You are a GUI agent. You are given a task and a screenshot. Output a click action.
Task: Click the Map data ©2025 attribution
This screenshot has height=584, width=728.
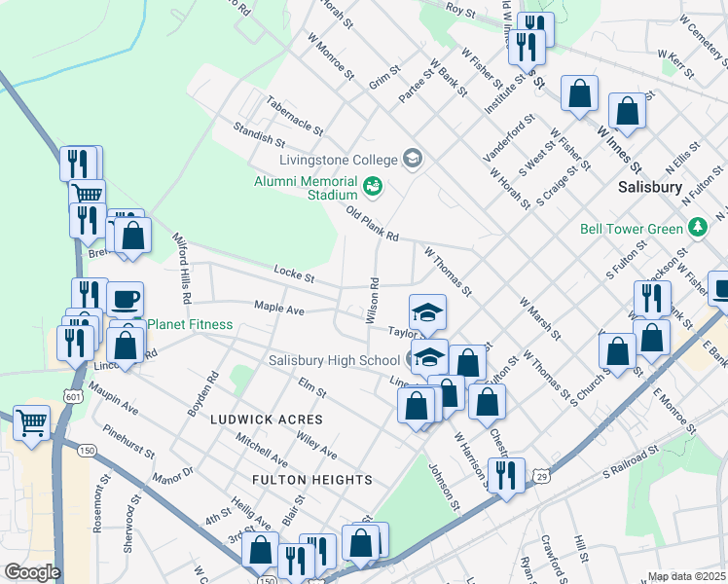[686, 577]
